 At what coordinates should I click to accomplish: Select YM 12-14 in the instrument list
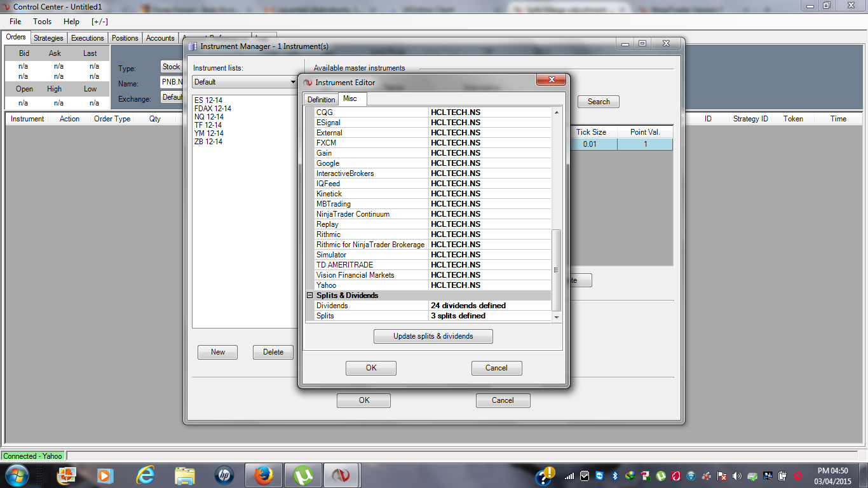click(x=208, y=133)
